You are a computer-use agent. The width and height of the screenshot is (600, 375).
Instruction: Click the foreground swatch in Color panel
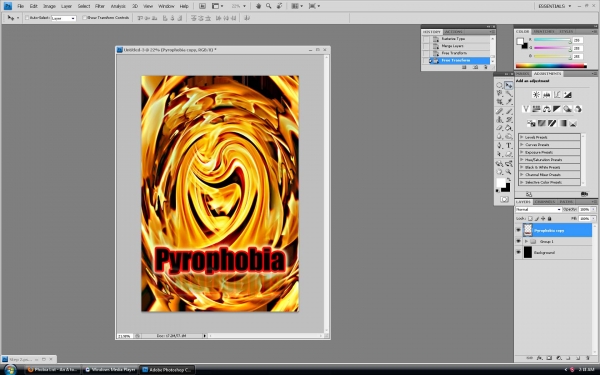pyautogui.click(x=520, y=41)
